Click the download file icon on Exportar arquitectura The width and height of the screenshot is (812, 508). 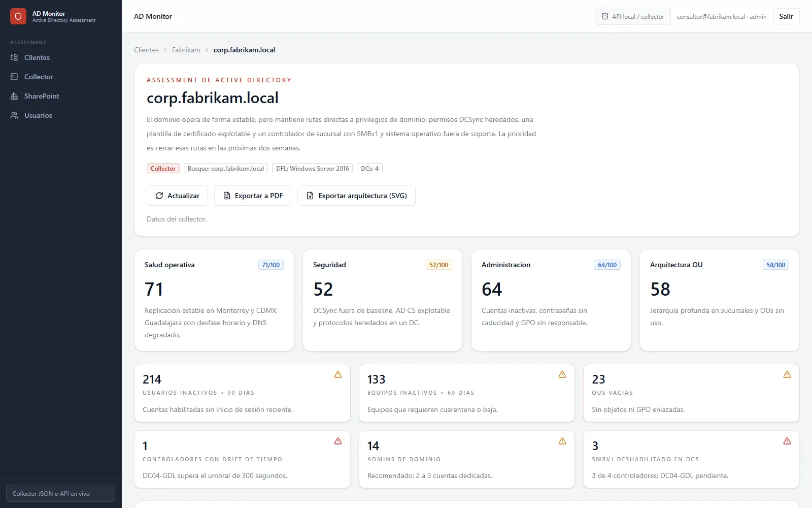tap(310, 196)
